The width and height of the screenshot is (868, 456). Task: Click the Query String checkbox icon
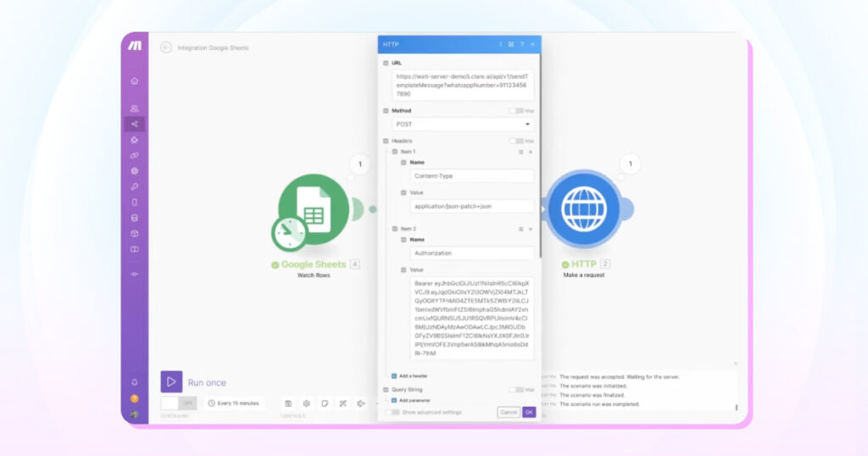[x=386, y=390]
